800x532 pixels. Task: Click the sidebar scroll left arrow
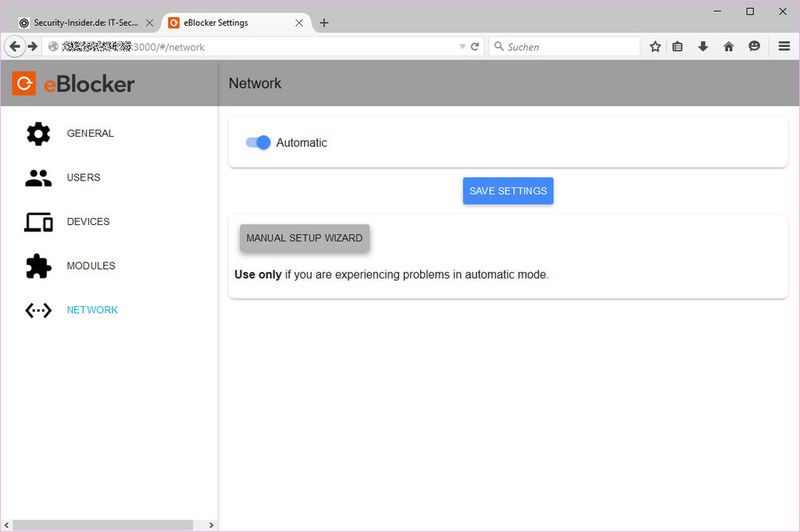pos(6,525)
